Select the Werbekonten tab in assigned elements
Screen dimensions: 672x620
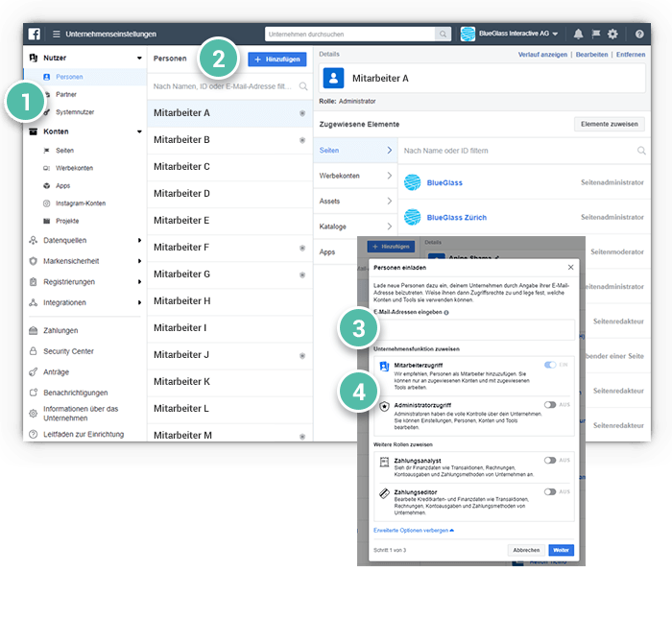point(354,176)
